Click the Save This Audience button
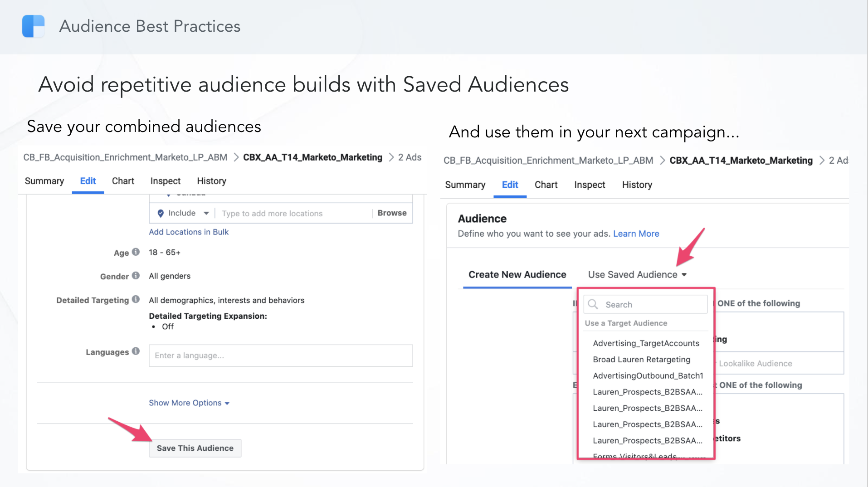The width and height of the screenshot is (868, 487). [195, 448]
